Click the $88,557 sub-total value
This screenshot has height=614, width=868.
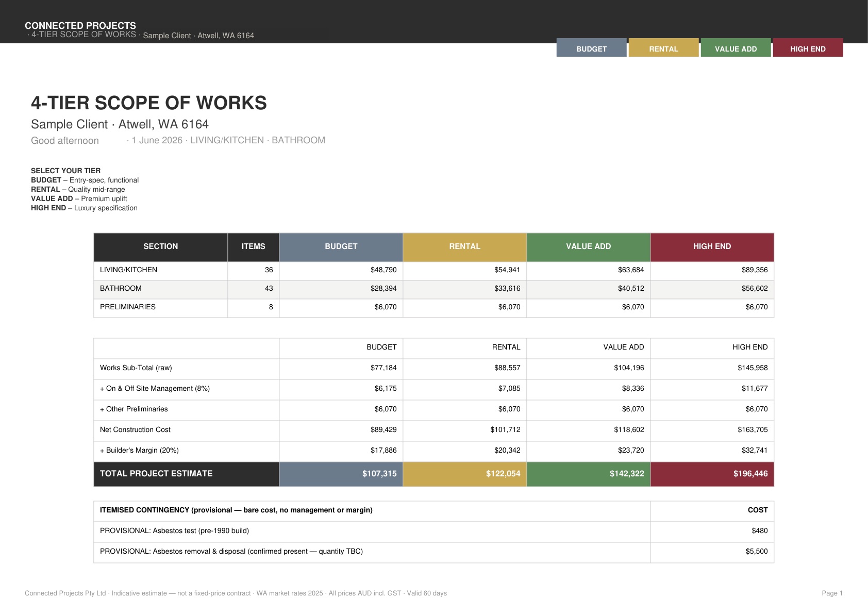(x=507, y=368)
